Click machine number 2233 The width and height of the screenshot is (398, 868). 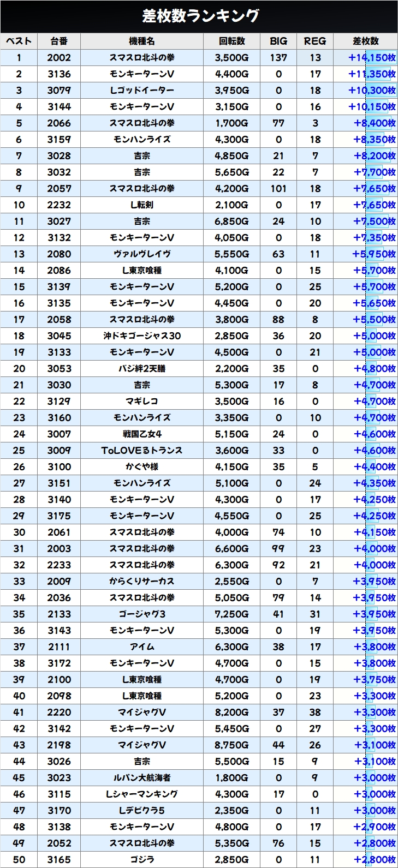[x=59, y=565]
